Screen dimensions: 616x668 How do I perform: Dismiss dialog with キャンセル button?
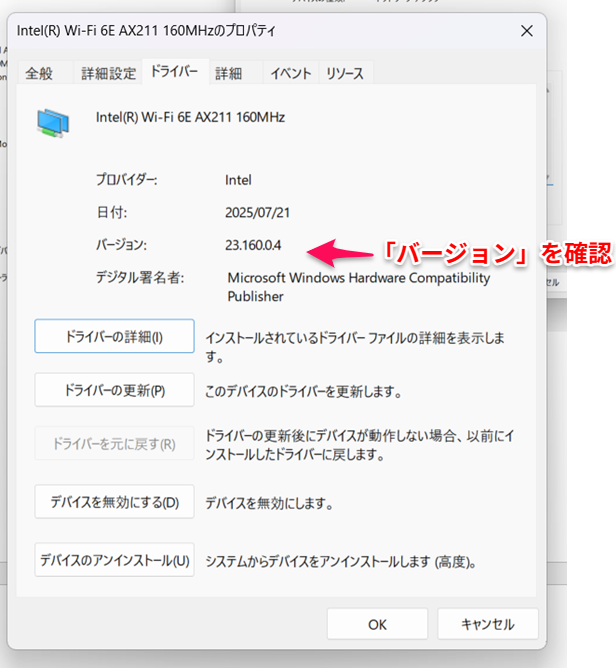[x=488, y=624]
